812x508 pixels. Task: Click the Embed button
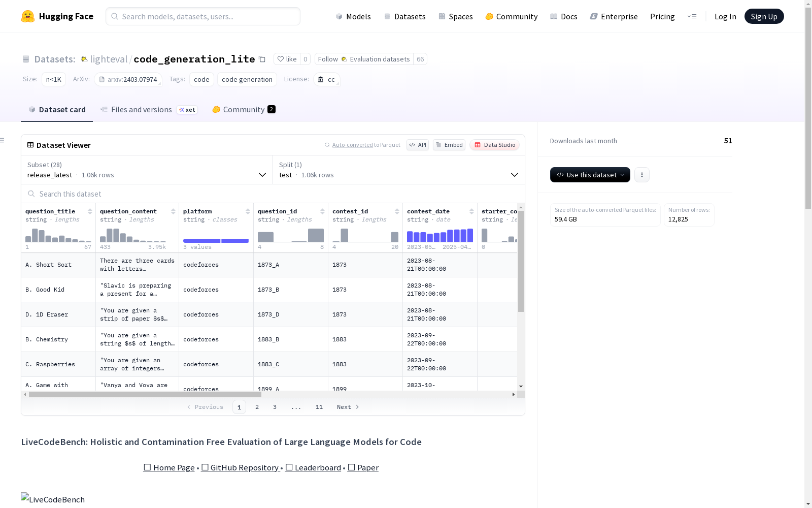pos(449,145)
